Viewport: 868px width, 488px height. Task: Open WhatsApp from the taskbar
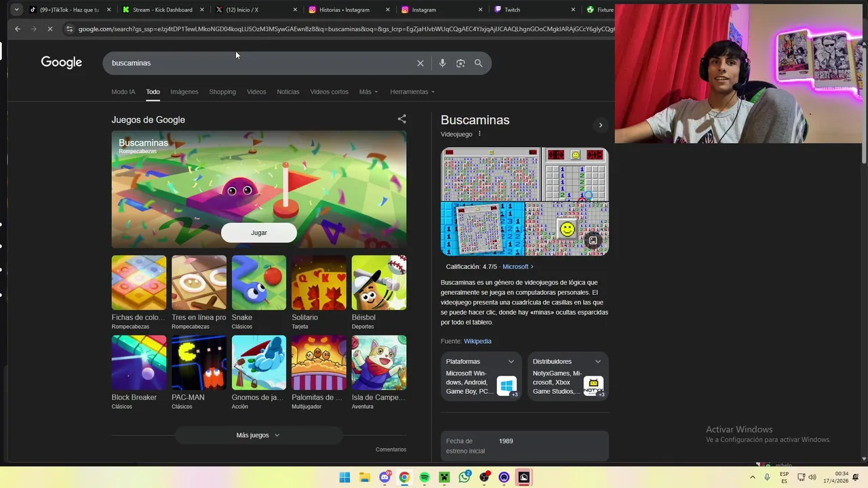(465, 477)
